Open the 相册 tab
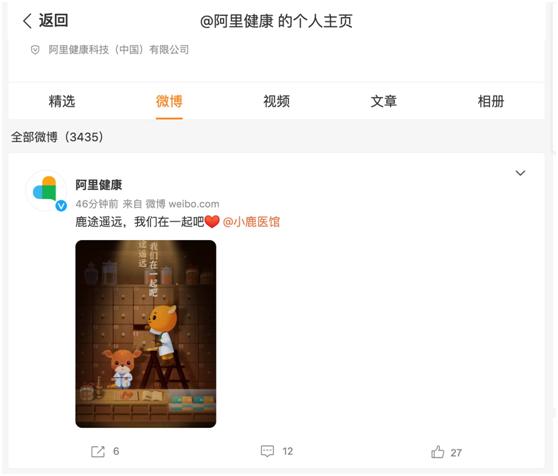 coord(491,101)
